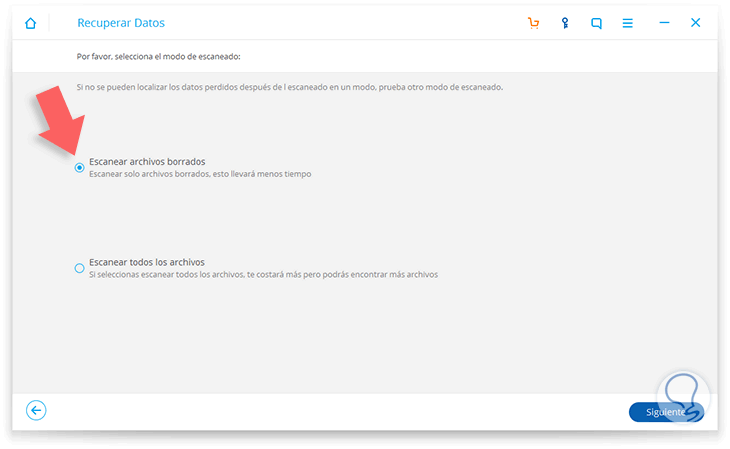Image resolution: width=730 pixels, height=449 pixels.
Task: Minimize the recovery window
Action: tap(664, 23)
